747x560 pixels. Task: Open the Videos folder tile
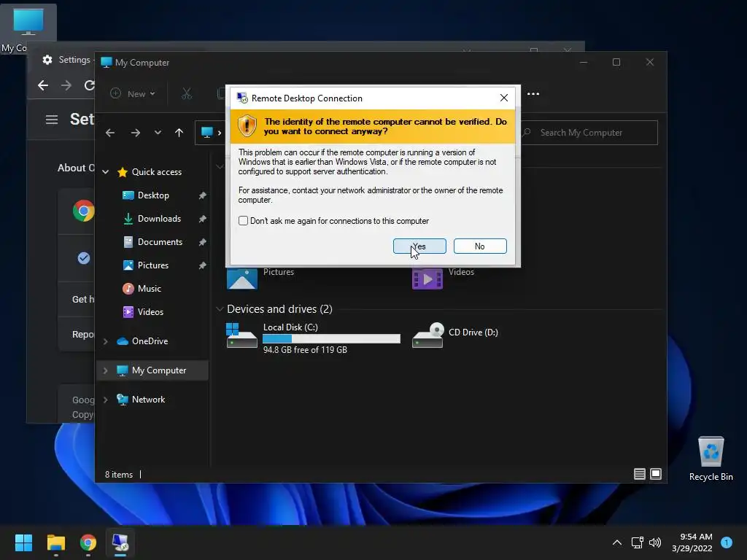443,277
